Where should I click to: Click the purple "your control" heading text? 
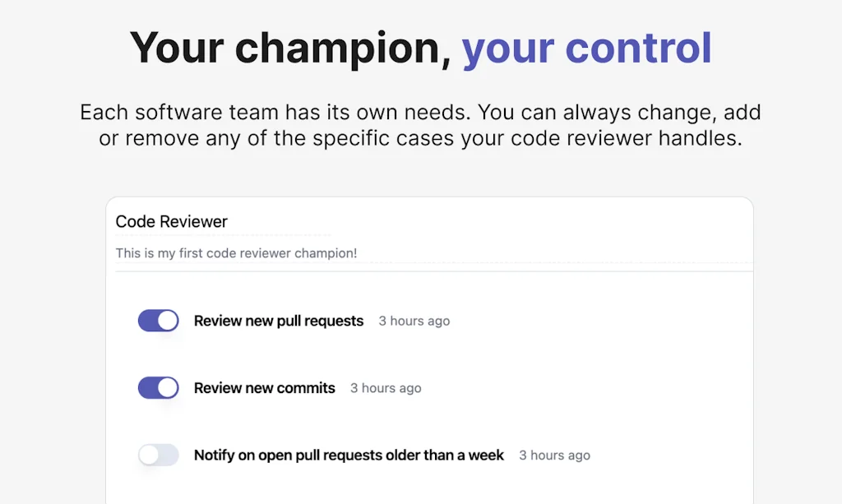(586, 48)
